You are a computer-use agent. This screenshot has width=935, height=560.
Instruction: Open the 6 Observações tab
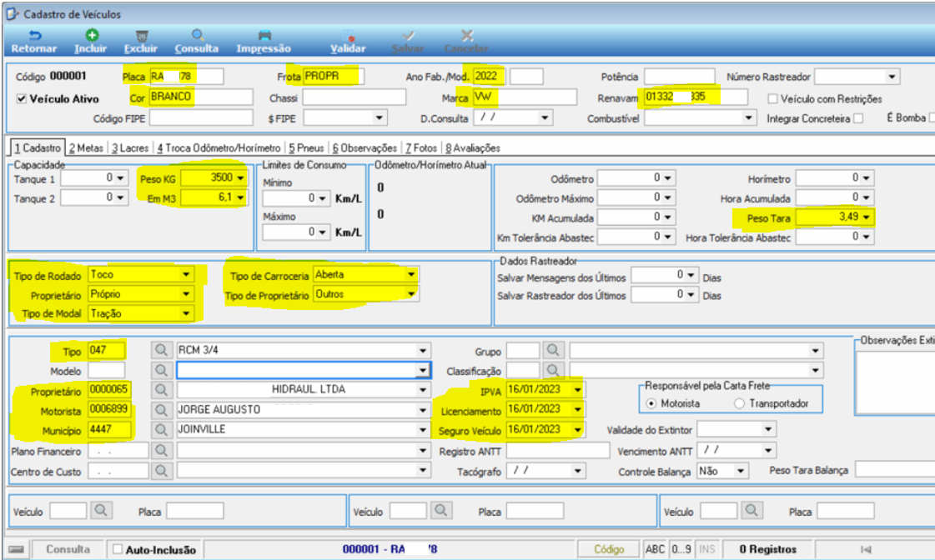pos(364,147)
